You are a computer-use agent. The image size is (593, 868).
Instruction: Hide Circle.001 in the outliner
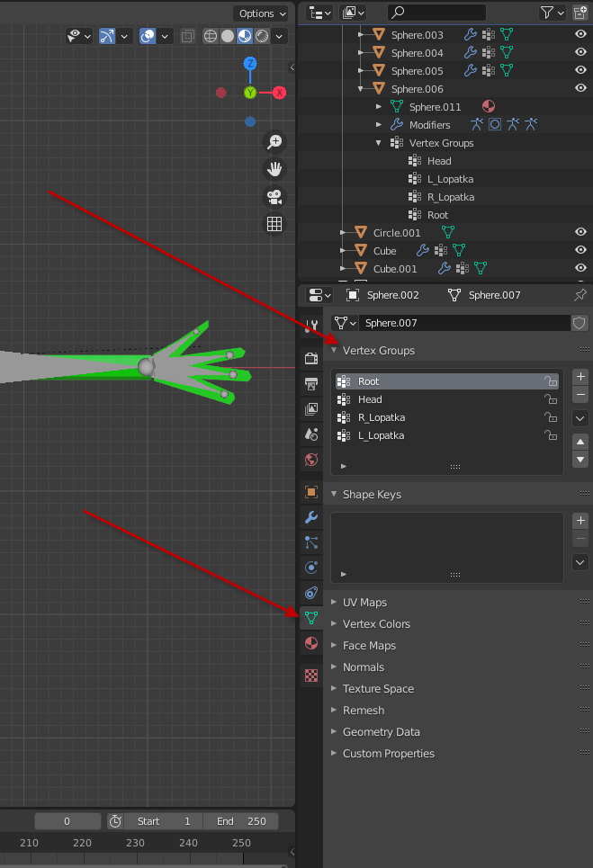click(x=580, y=232)
